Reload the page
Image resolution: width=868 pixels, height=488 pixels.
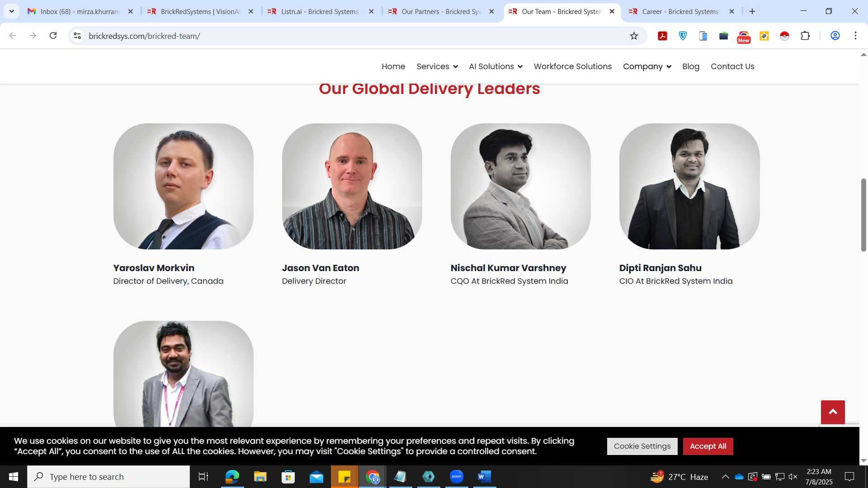pyautogui.click(x=53, y=36)
